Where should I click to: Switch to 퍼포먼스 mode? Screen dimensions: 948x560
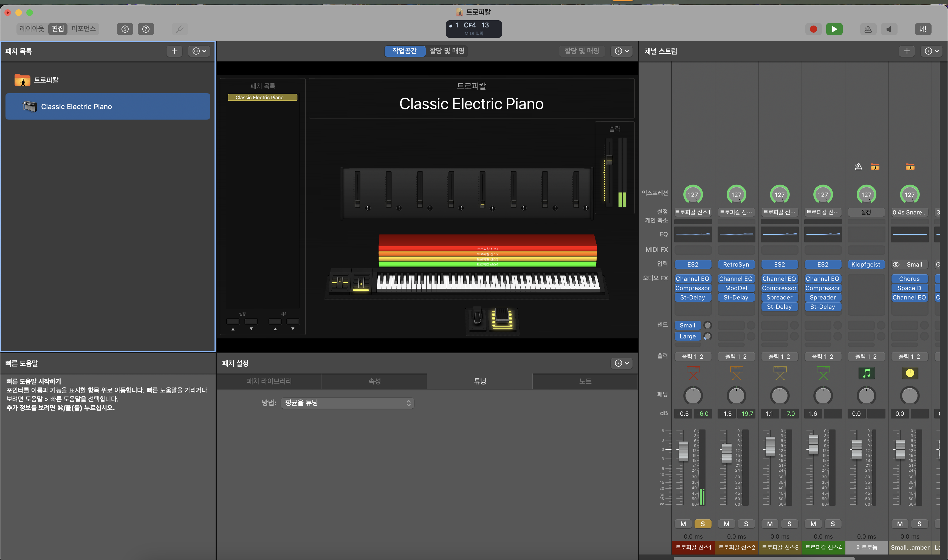pos(83,29)
